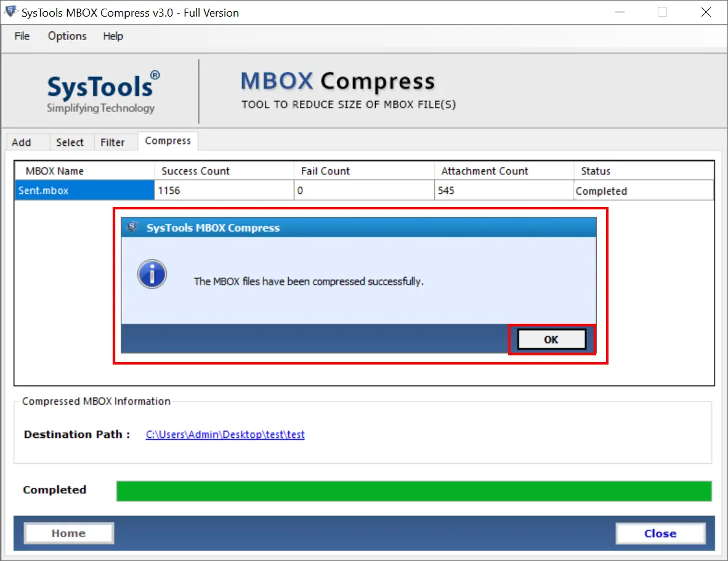
Task: Open the destination path link
Action: click(x=225, y=435)
